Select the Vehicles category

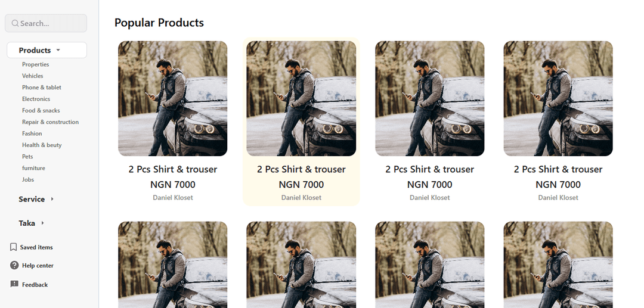point(32,76)
